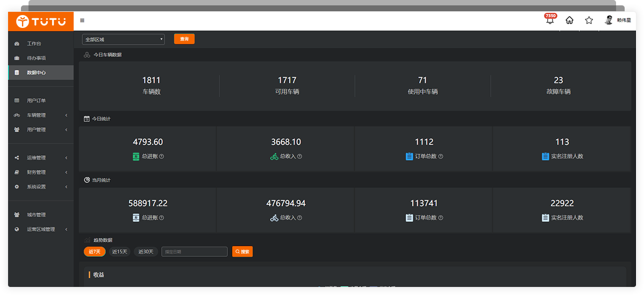Click the notification bell with 7350 badge
Image resolution: width=644 pixels, height=295 pixels.
coord(550,20)
